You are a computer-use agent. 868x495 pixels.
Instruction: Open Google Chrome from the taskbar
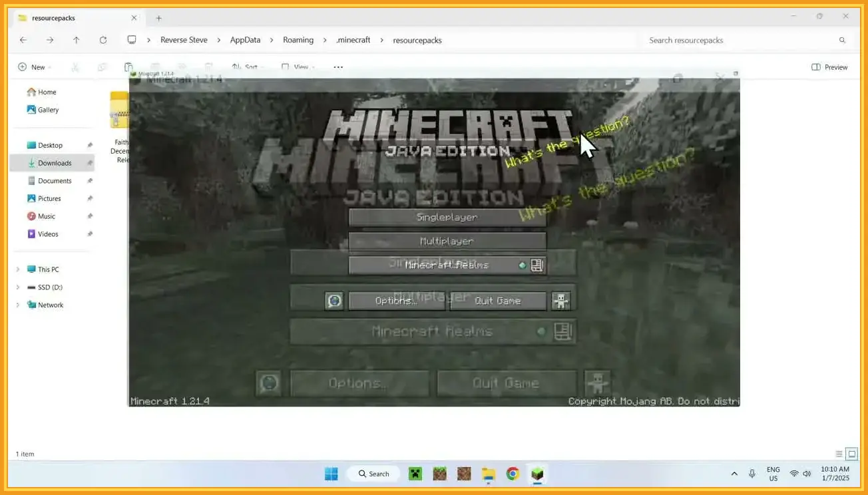coord(513,474)
